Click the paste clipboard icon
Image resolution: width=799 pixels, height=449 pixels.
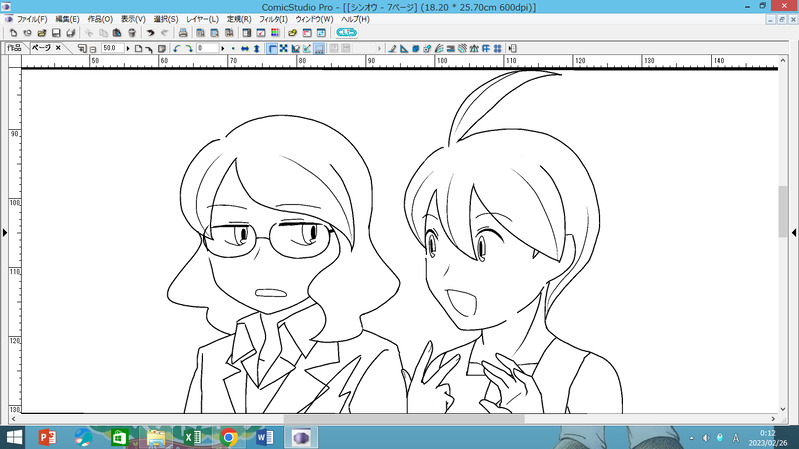point(117,33)
